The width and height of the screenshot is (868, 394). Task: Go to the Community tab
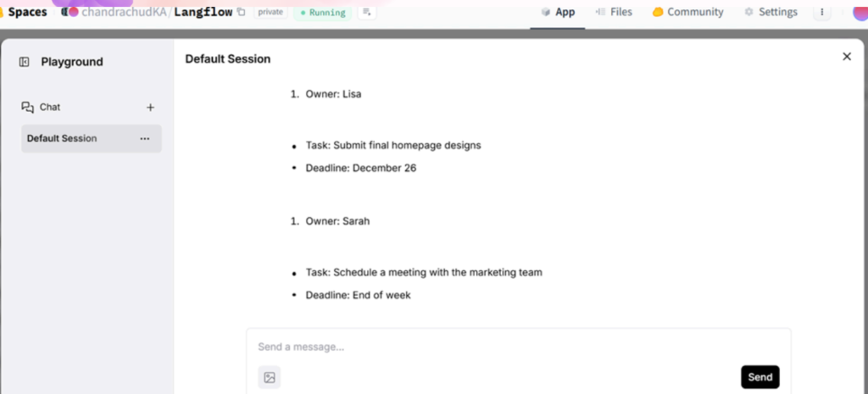tap(687, 12)
